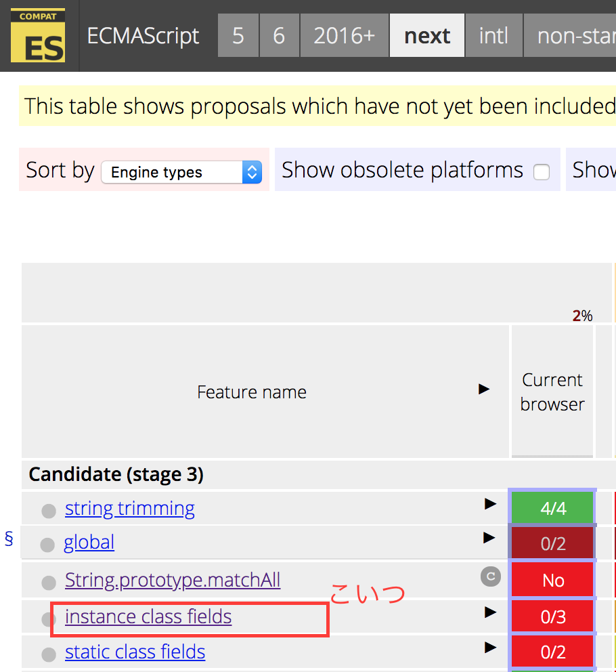Click the green 4/4 Current browser cell
The height and width of the screenshot is (672, 616).
pos(552,506)
